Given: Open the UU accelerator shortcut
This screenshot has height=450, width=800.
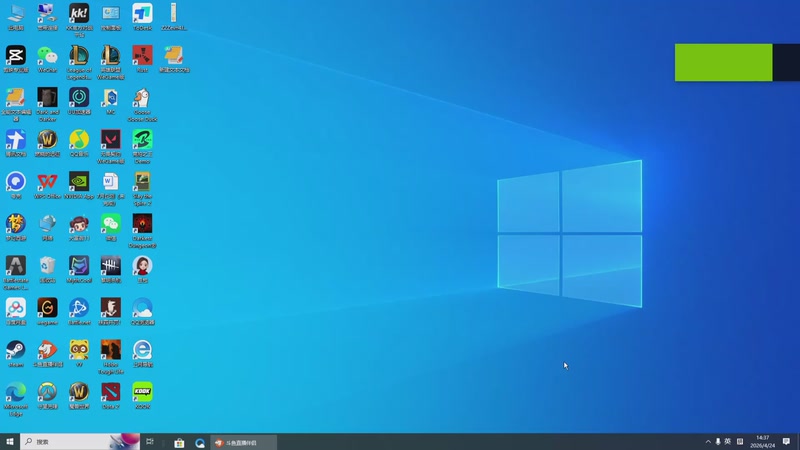Looking at the screenshot, I should coord(79,101).
